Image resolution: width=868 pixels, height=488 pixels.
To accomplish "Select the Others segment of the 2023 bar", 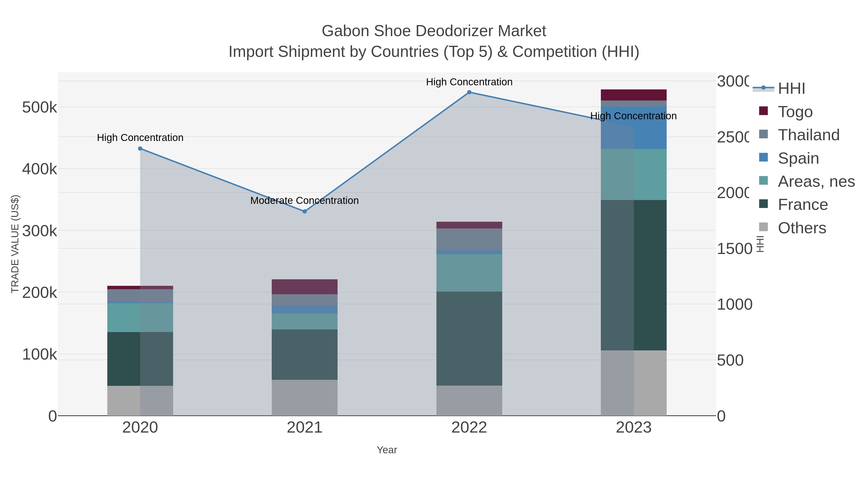I will tap(633, 383).
